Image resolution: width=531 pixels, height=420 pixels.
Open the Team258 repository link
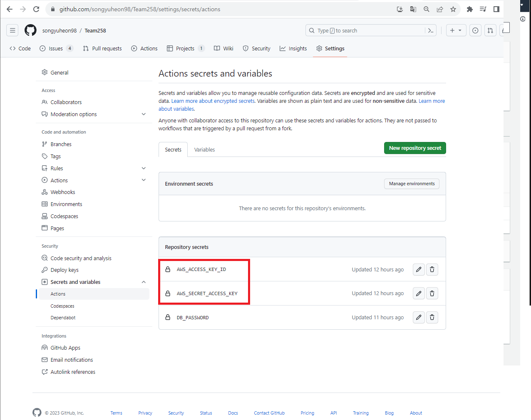[95, 30]
